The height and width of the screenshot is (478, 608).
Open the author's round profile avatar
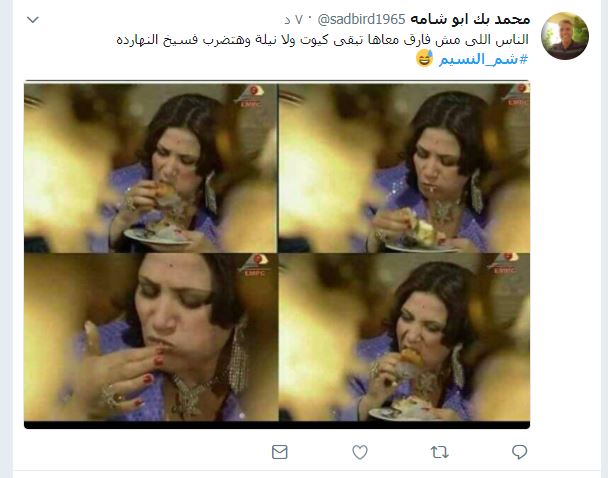(x=565, y=36)
